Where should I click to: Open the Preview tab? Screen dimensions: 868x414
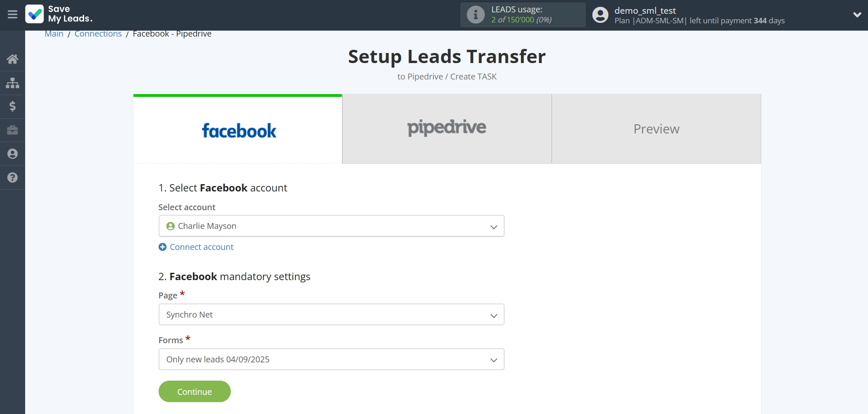656,128
